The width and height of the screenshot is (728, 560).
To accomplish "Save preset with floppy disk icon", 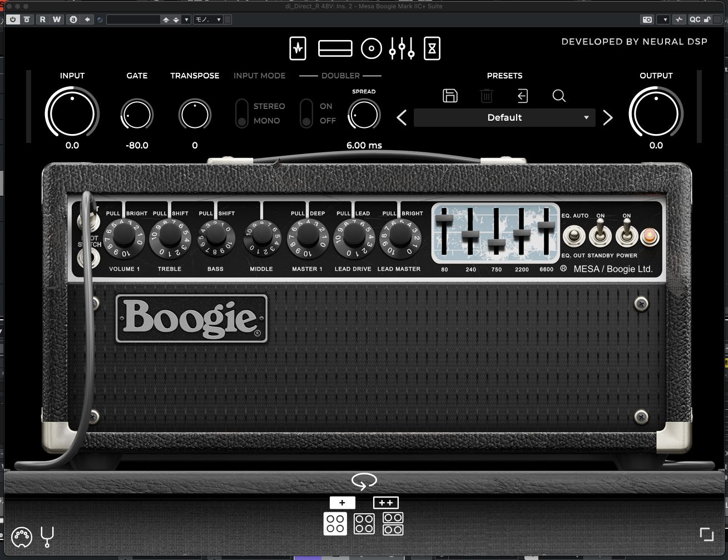I will [x=450, y=96].
